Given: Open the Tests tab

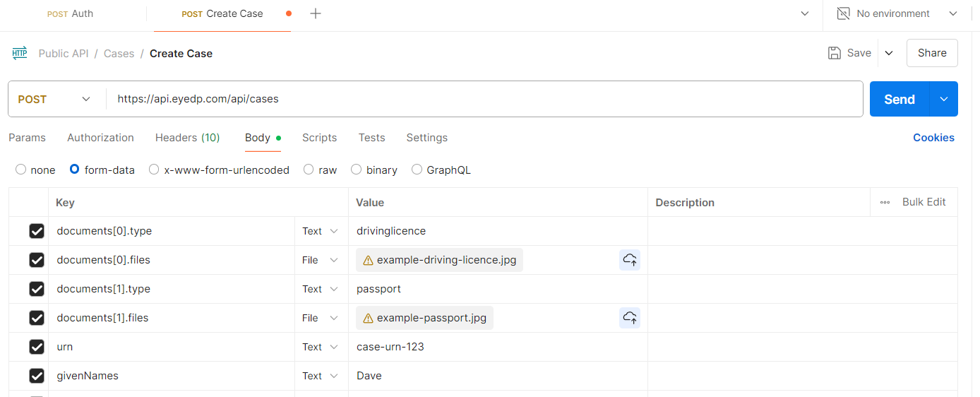Looking at the screenshot, I should pos(371,138).
